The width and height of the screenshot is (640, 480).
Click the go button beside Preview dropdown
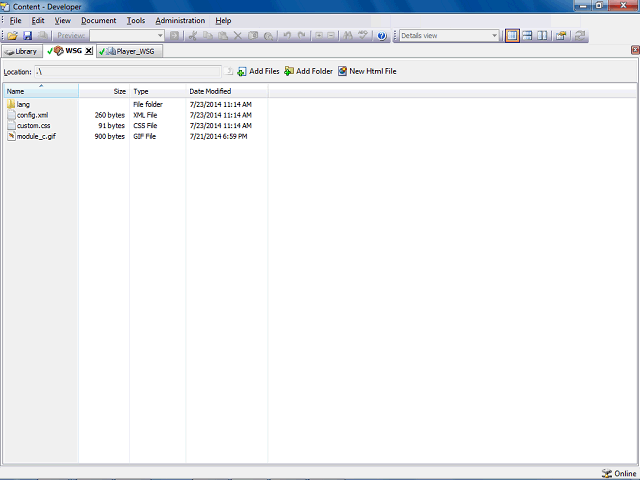(x=174, y=36)
